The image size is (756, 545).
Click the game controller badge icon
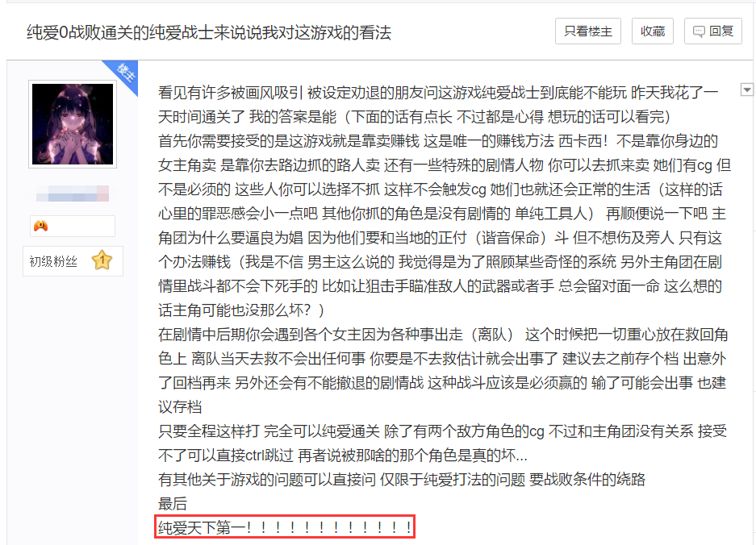point(40,226)
